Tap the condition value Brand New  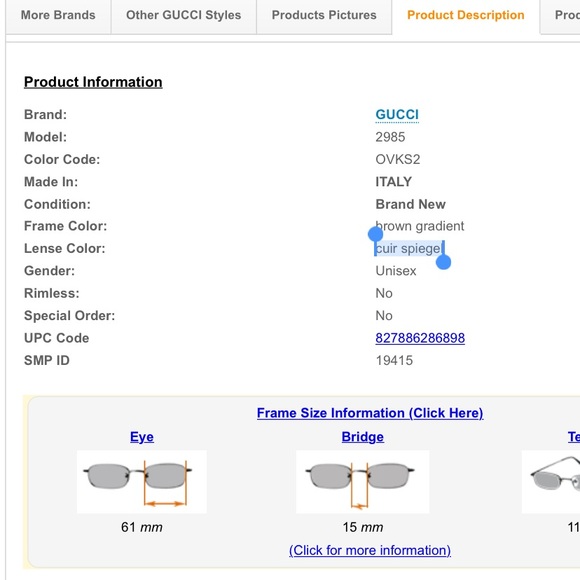coord(411,204)
